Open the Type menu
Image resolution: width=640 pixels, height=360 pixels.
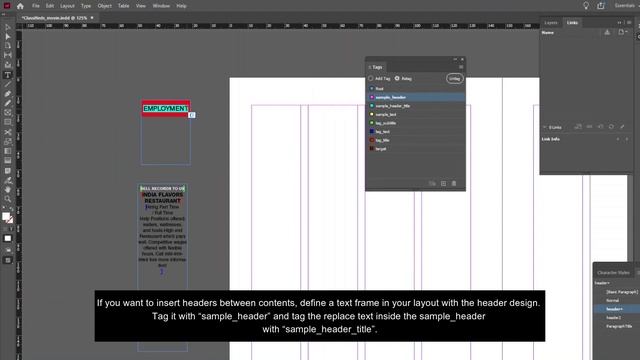tap(86, 6)
